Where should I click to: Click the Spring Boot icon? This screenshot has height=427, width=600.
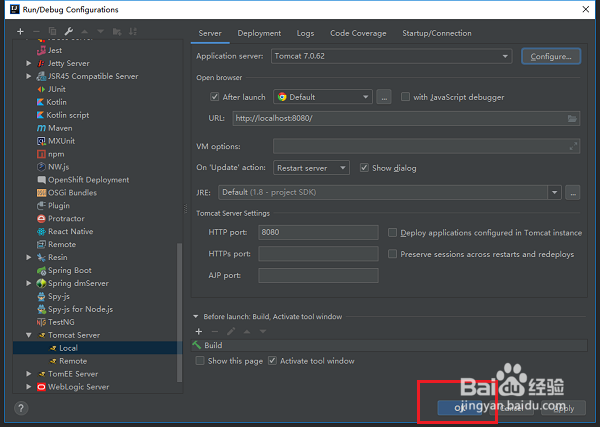[41, 271]
